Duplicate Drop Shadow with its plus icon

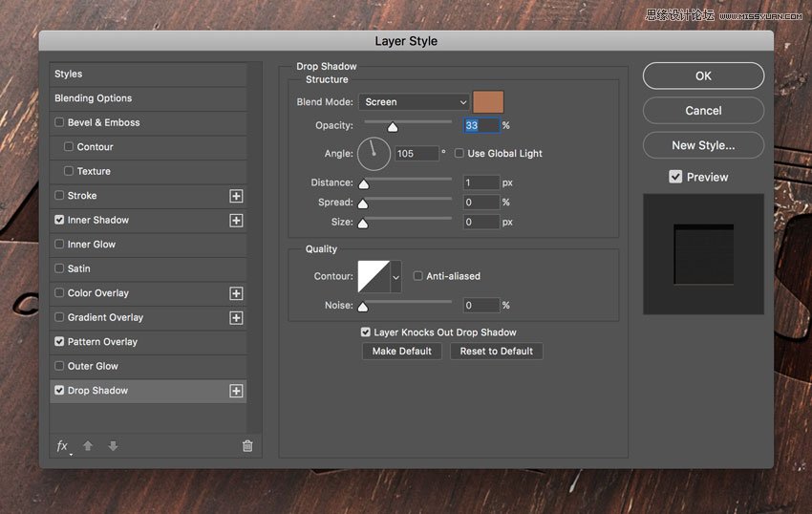pos(236,391)
